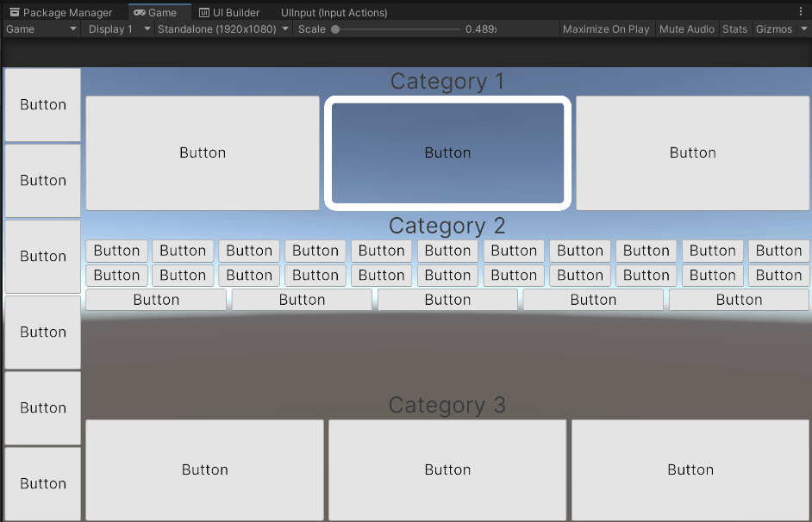This screenshot has width=812, height=522.
Task: Open the Game view mode dropdown
Action: click(x=39, y=28)
